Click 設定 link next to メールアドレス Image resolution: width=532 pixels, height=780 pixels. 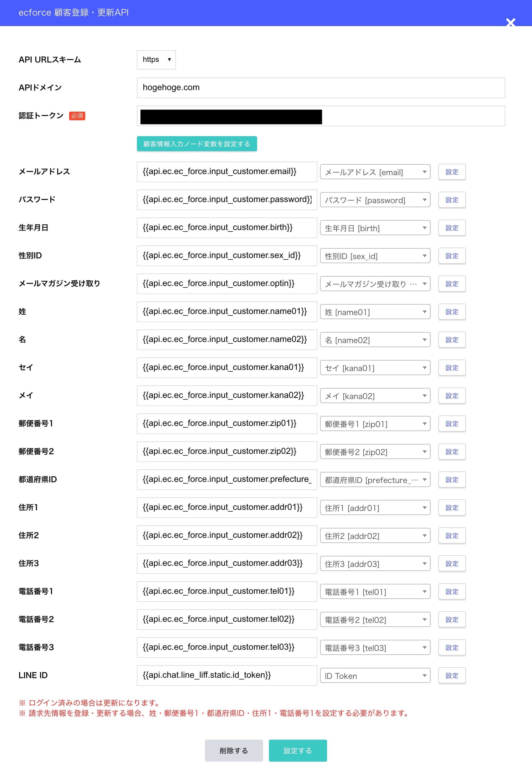(x=452, y=172)
